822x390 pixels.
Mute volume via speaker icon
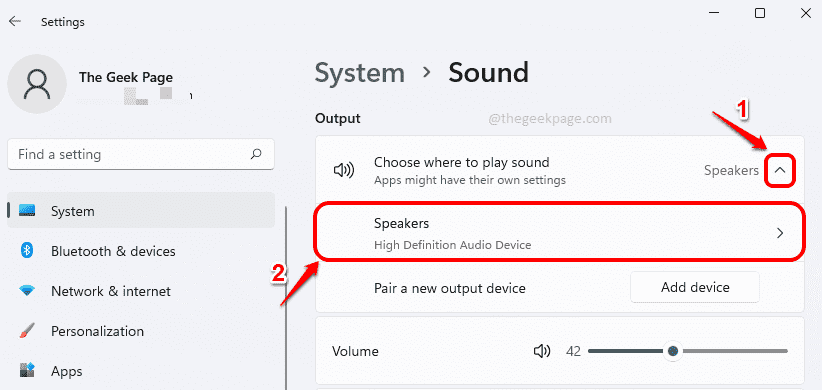click(x=542, y=351)
